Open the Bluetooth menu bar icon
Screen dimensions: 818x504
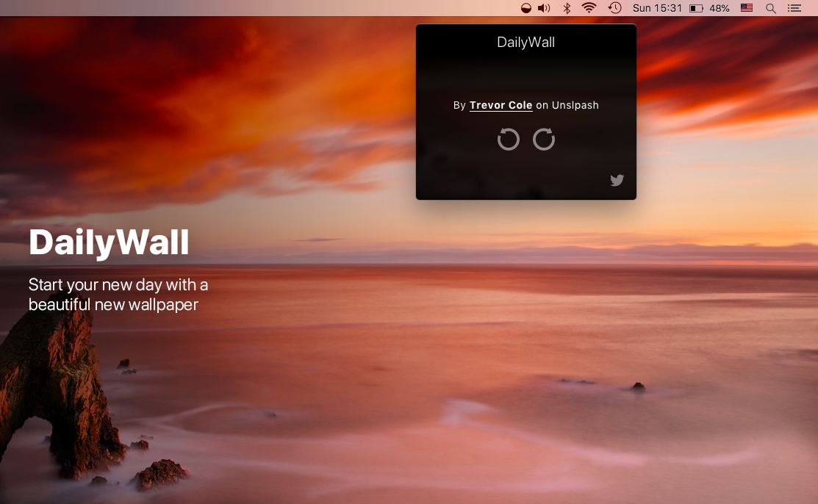(567, 9)
